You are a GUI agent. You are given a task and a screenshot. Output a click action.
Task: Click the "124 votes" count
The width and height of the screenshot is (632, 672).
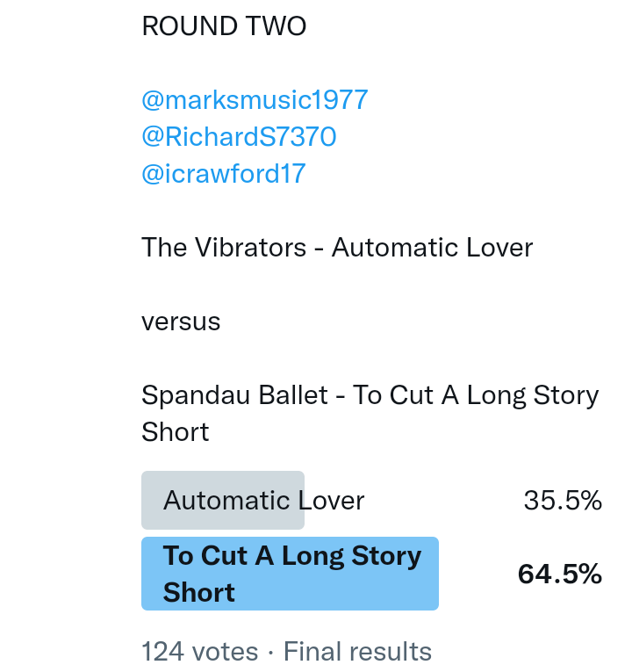point(200,652)
